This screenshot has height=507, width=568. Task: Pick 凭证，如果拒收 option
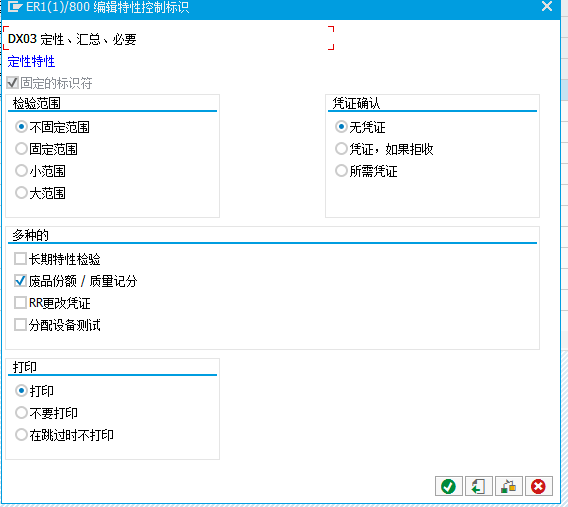coord(341,149)
